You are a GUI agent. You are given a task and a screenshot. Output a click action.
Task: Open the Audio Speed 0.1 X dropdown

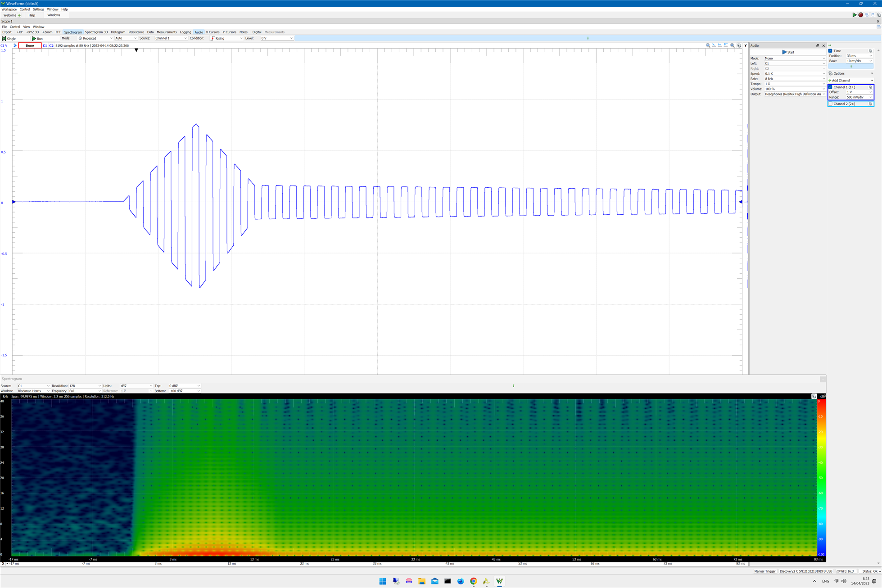click(795, 74)
